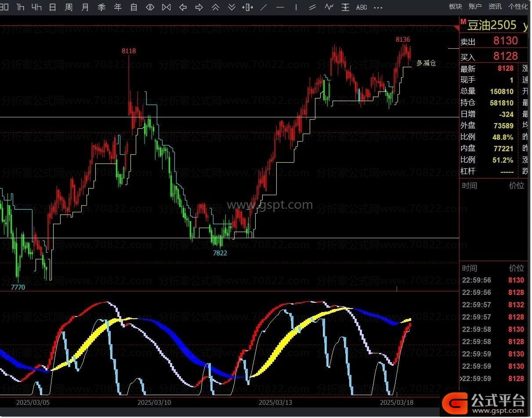Click the 2025/03/13 date axis label
This screenshot has height=418, width=532.
(x=275, y=402)
